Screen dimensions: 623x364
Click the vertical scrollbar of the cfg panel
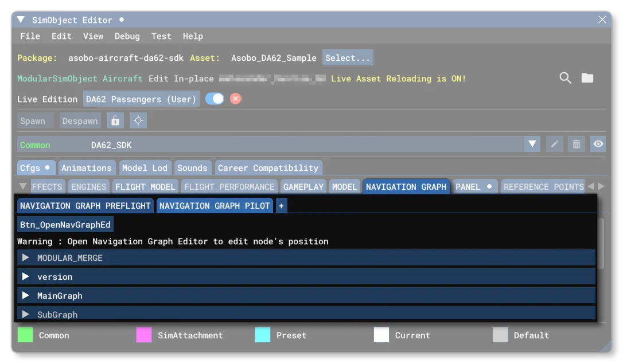[x=602, y=244]
